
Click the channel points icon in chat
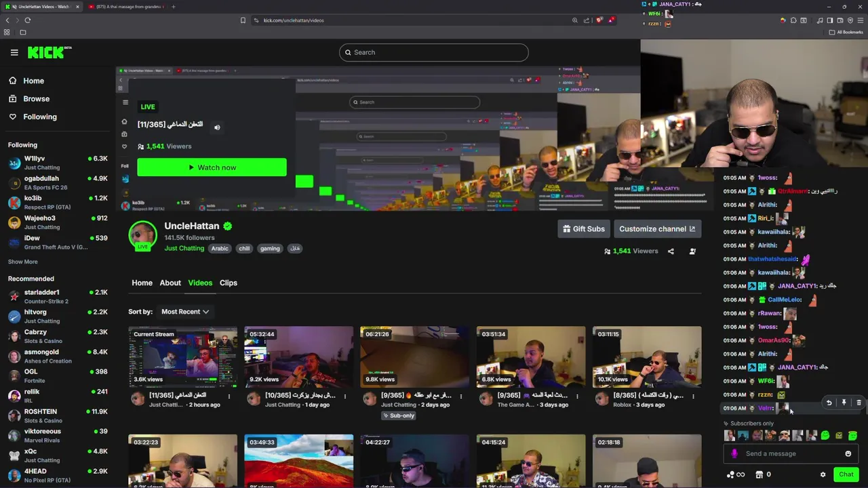[x=730, y=474]
